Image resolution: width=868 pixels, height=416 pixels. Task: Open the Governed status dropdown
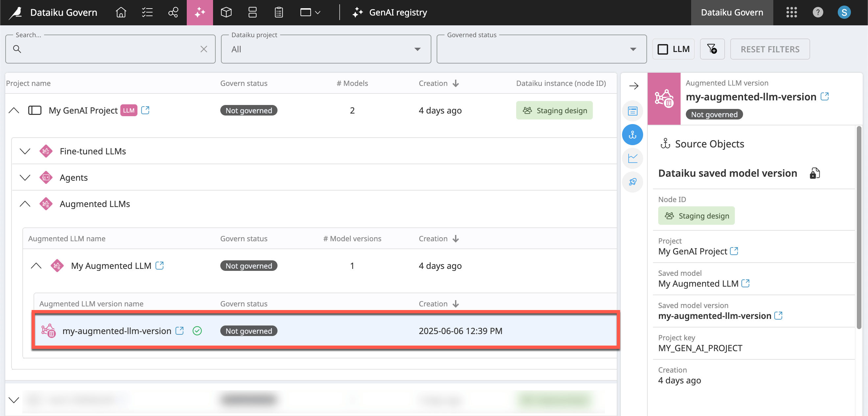[542, 49]
